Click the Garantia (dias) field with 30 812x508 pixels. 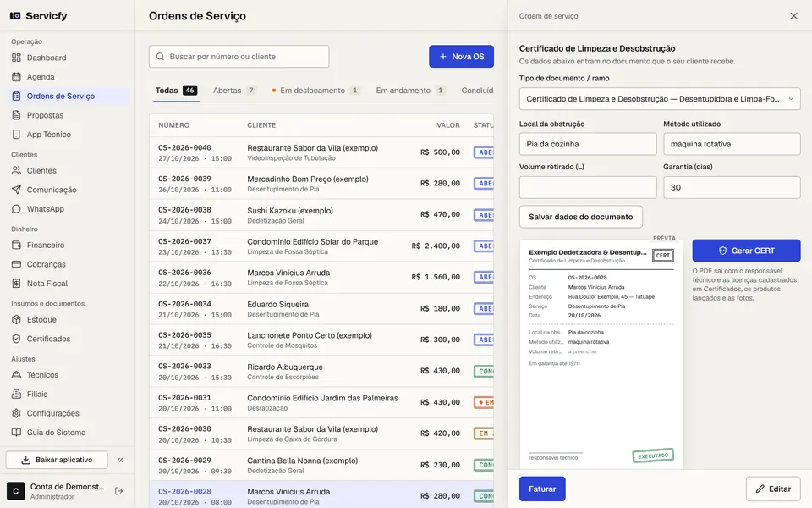point(732,187)
